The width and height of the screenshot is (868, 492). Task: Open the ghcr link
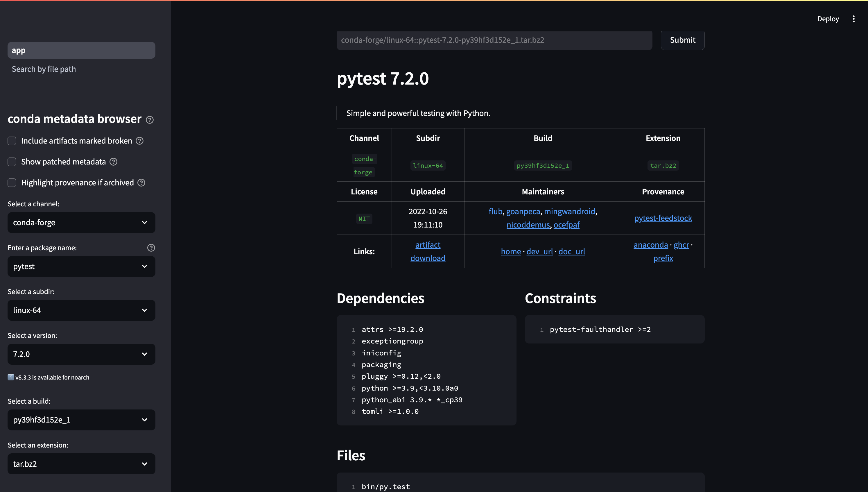tap(681, 245)
